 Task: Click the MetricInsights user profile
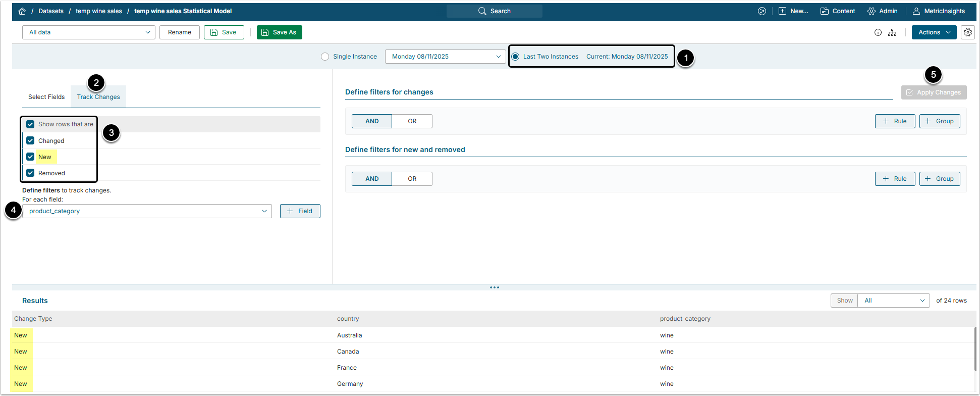[x=939, y=11]
